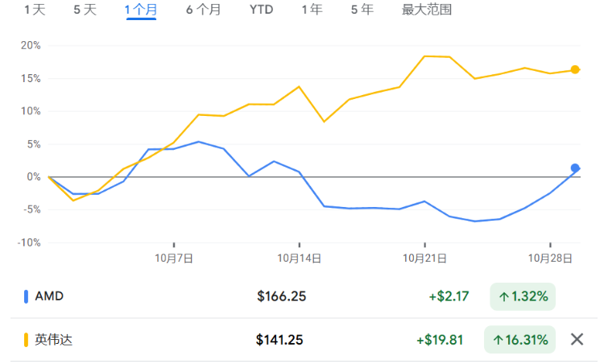
Task: Show 最大范围 time range
Action: pyautogui.click(x=427, y=10)
